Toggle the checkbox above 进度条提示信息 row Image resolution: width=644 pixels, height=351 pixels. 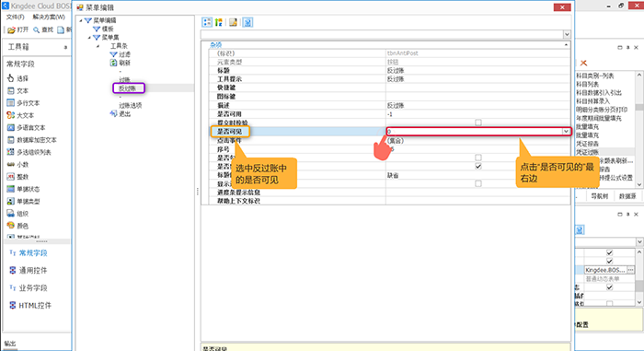click(478, 183)
